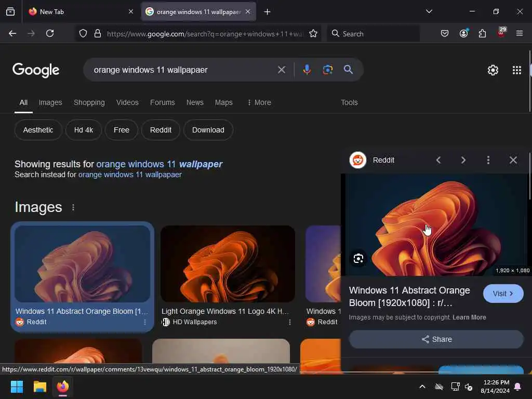Open tracking protection shield icon
Screen dimensions: 532x399
point(83,33)
